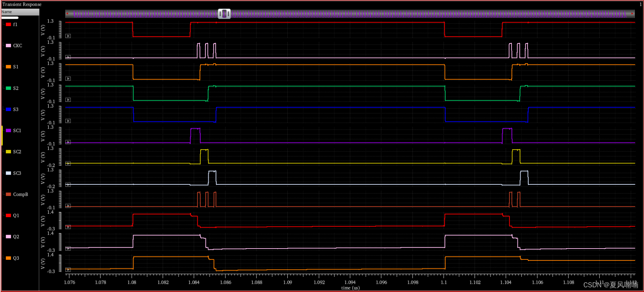Image resolution: width=644 pixels, height=292 pixels.
Task: Click the 1.084 tick on time axis
Action: (x=194, y=282)
